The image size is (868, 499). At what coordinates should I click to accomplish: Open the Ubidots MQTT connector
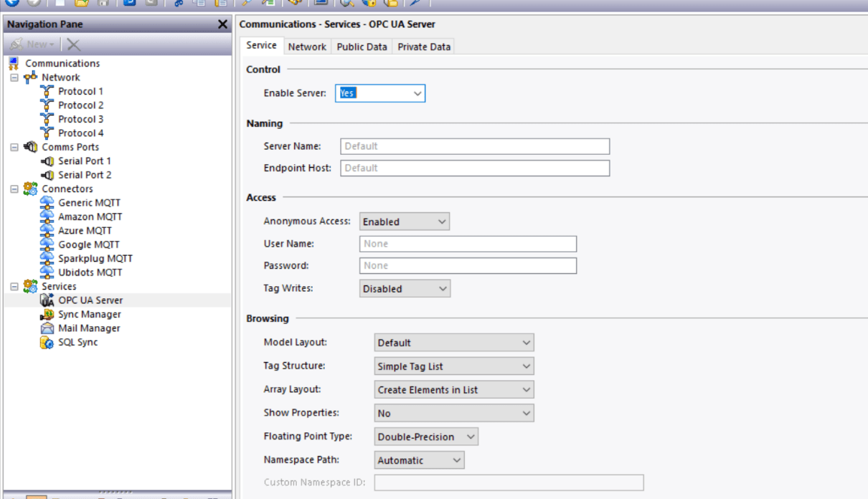coord(90,272)
